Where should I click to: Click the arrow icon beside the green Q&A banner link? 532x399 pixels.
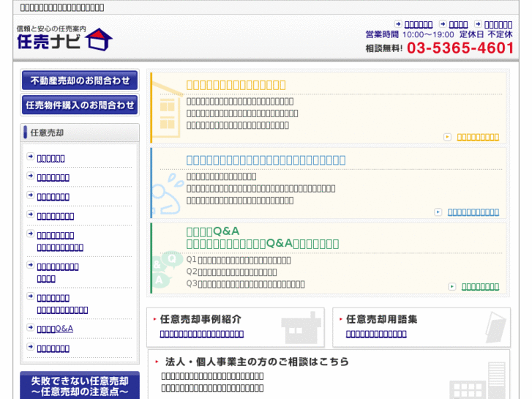click(x=452, y=287)
